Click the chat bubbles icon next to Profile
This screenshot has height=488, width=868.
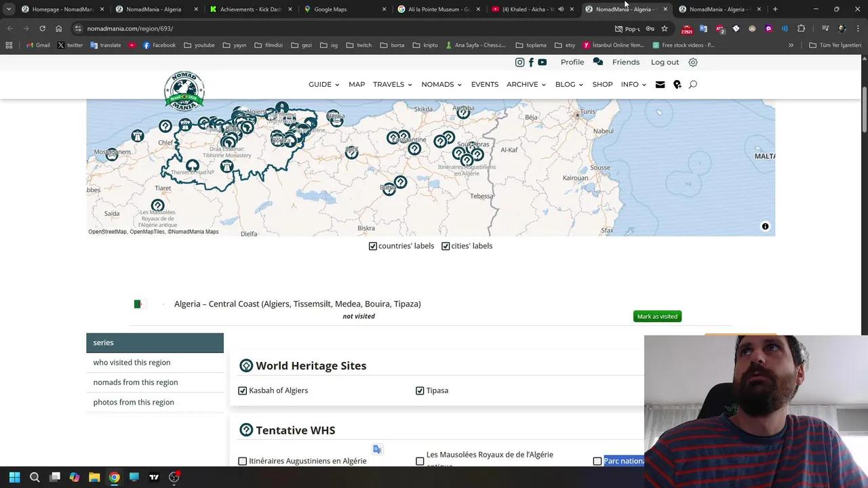(597, 62)
